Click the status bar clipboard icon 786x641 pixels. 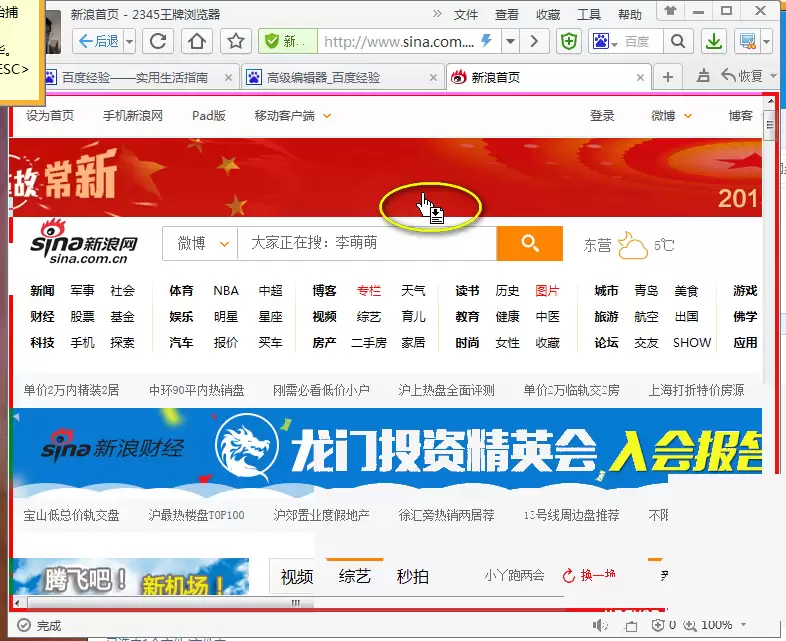[x=631, y=626]
